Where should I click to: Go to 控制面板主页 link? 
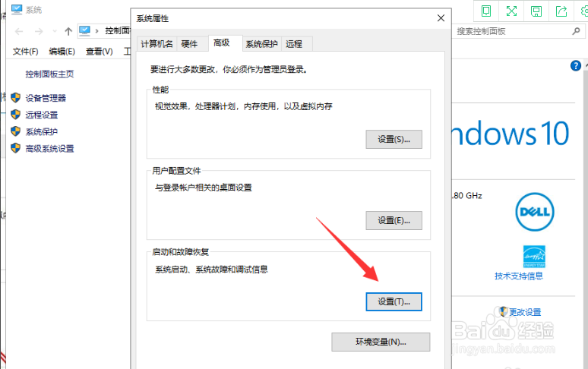[x=49, y=74]
